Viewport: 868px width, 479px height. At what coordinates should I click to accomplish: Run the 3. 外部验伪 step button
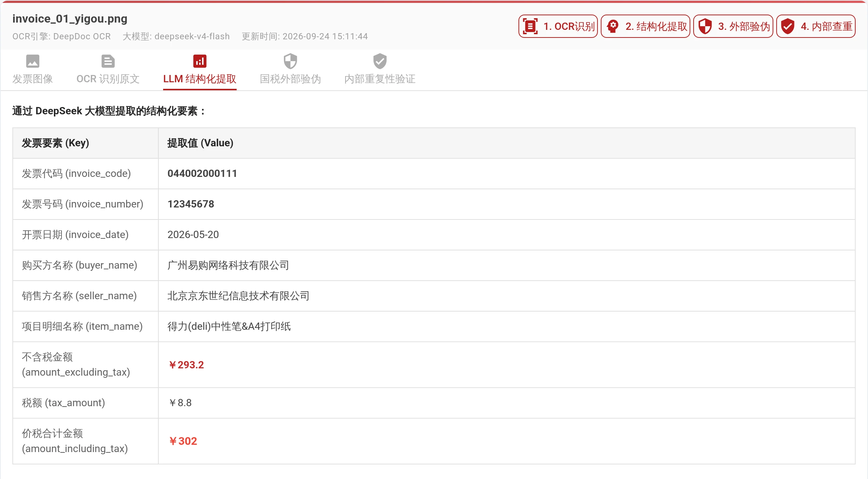[x=733, y=26]
